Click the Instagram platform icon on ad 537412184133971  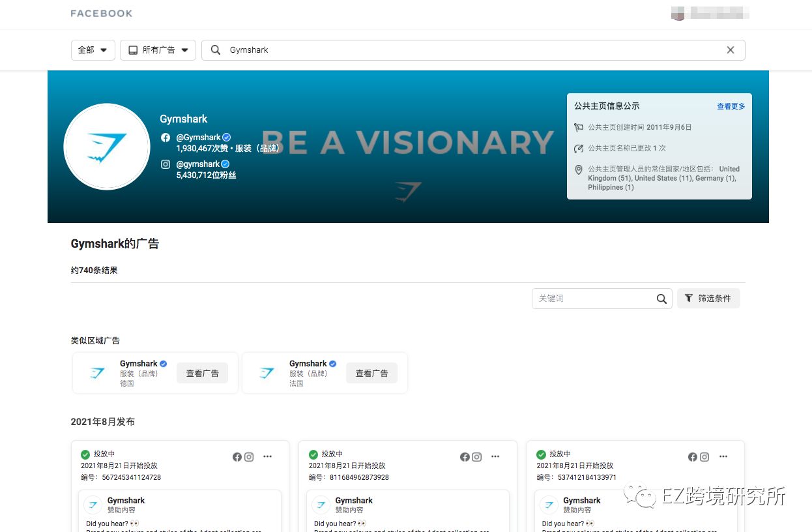pos(704,457)
